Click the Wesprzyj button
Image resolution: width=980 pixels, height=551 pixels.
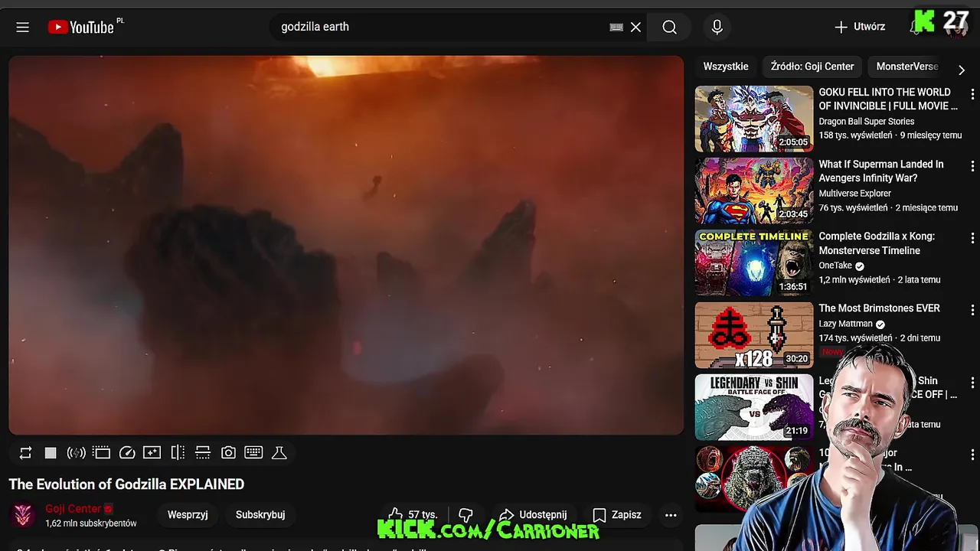click(188, 515)
